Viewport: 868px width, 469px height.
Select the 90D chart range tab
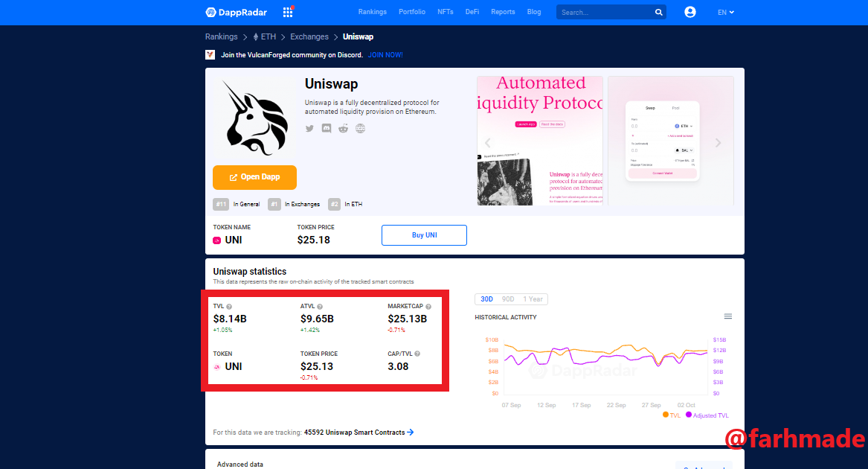pos(507,299)
